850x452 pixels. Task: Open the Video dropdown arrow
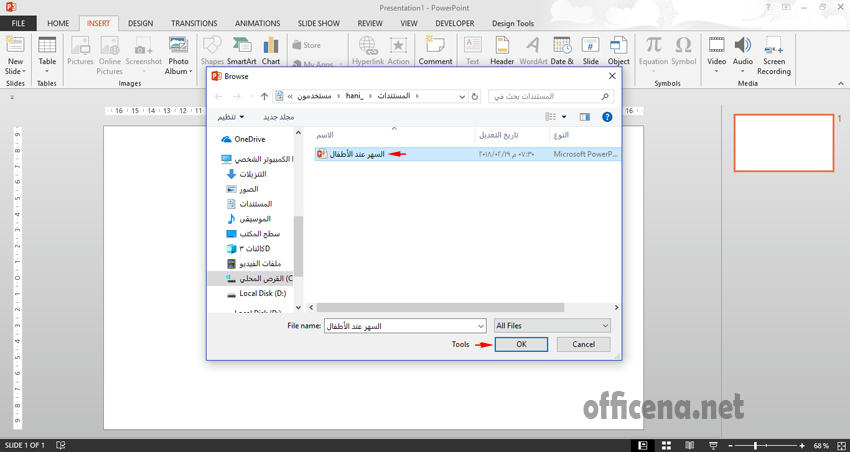click(x=717, y=71)
